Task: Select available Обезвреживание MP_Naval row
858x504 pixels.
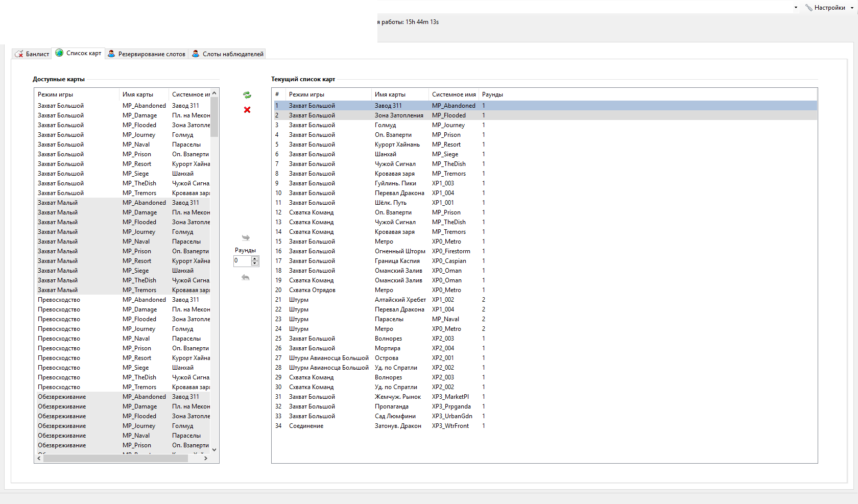Action: tap(123, 436)
